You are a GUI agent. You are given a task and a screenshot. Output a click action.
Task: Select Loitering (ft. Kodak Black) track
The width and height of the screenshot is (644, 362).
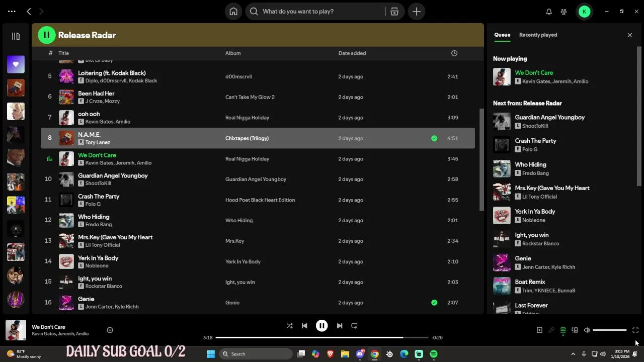(x=112, y=73)
